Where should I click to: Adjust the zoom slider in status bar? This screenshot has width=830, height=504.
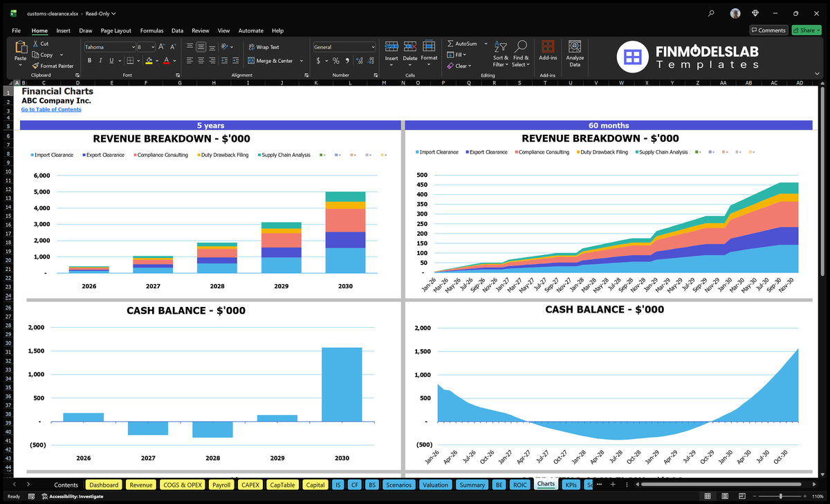tap(782, 496)
